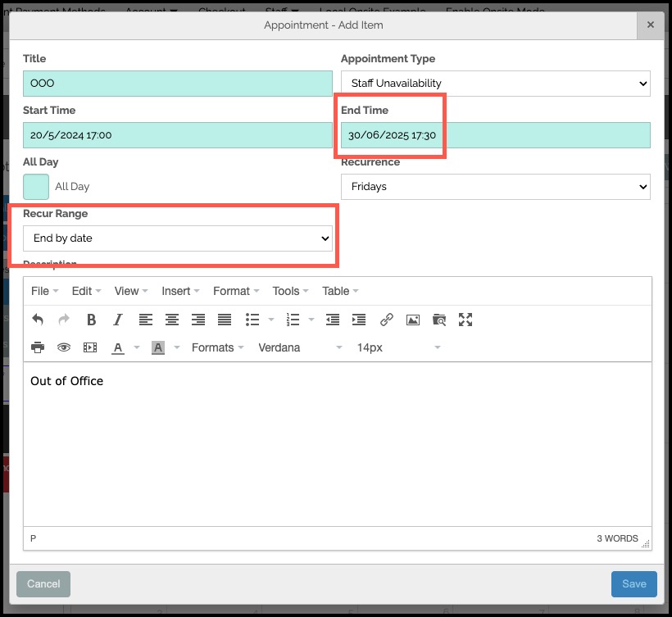Cancel adding the appointment
This screenshot has width=672, height=617.
pos(43,584)
